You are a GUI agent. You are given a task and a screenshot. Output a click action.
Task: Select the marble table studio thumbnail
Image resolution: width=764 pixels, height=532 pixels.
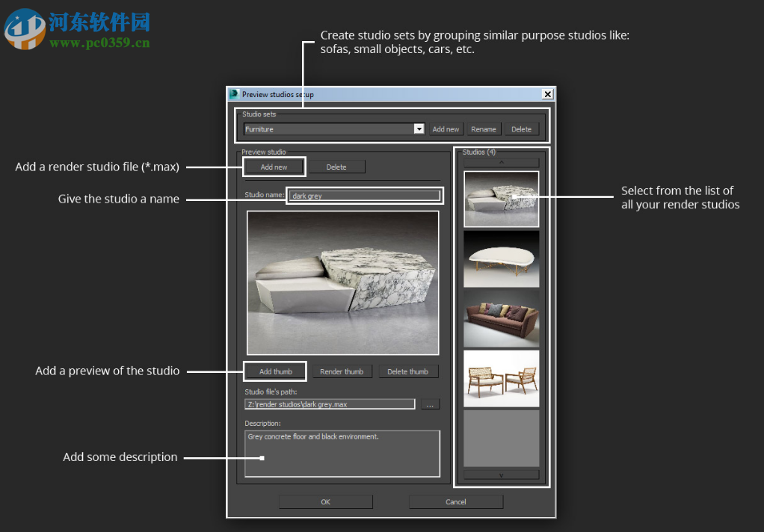pos(502,199)
